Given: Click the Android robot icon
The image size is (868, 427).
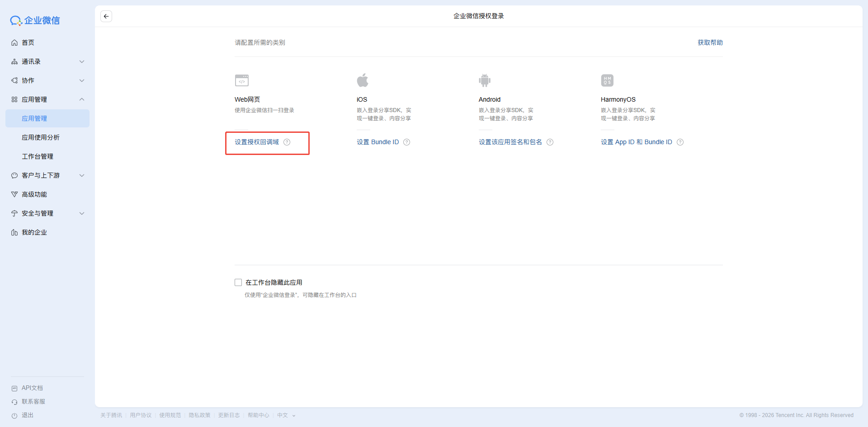Looking at the screenshot, I should click(485, 80).
